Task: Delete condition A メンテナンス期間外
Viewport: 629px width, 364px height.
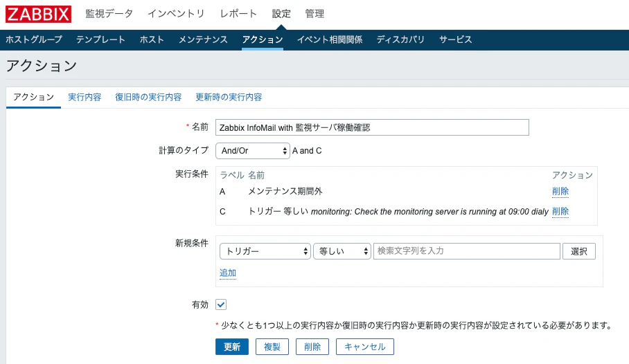Action: point(560,191)
